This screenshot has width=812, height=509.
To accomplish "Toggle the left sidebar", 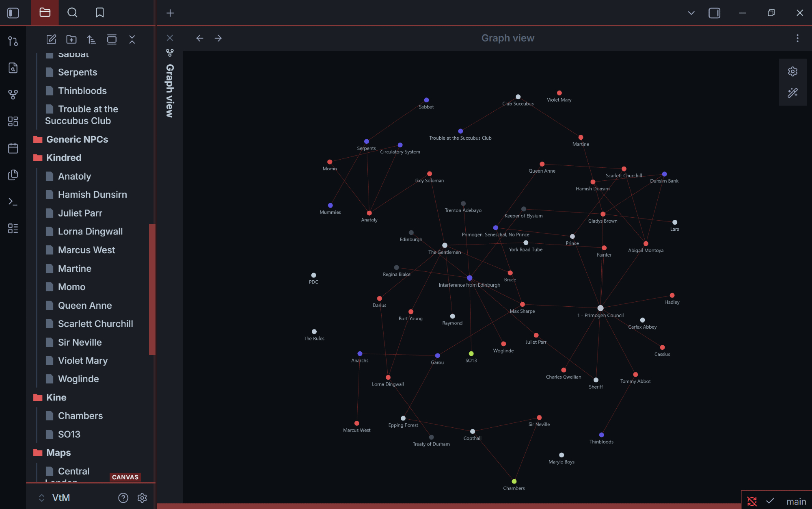I will pos(13,13).
